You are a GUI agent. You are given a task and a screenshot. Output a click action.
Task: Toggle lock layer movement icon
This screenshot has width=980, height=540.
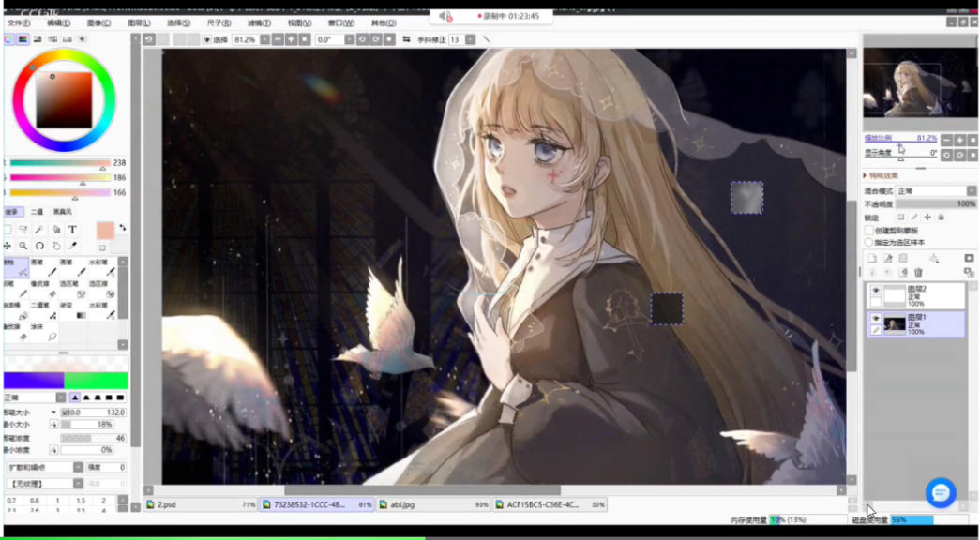tap(927, 217)
